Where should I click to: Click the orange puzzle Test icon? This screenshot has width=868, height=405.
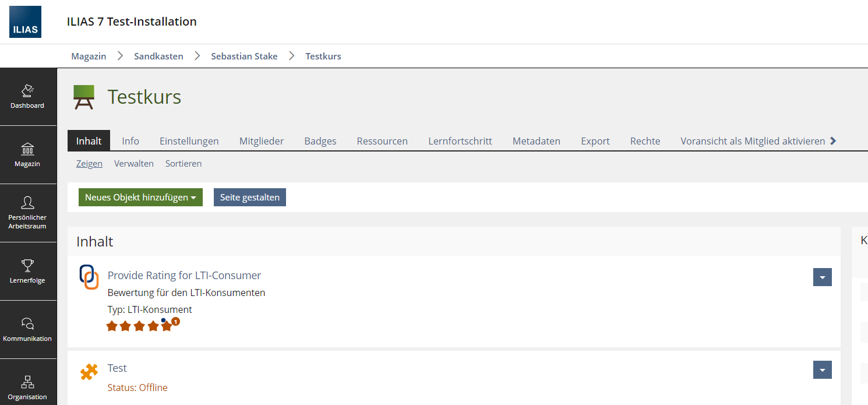(x=89, y=371)
